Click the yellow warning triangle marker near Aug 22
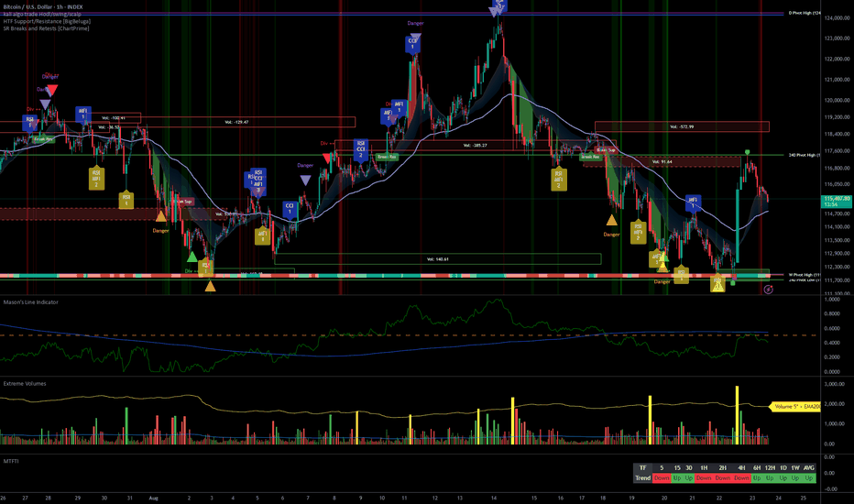Image resolution: width=854 pixels, height=504 pixels. click(x=717, y=285)
